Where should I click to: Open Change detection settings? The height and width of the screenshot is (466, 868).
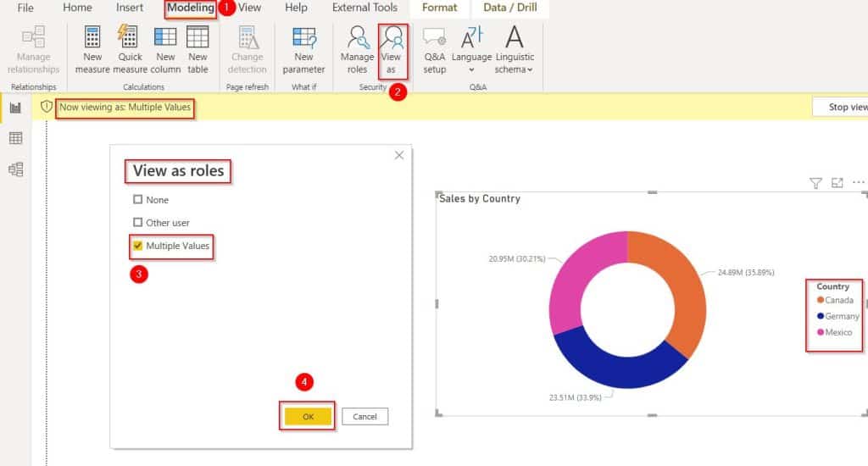coord(247,50)
